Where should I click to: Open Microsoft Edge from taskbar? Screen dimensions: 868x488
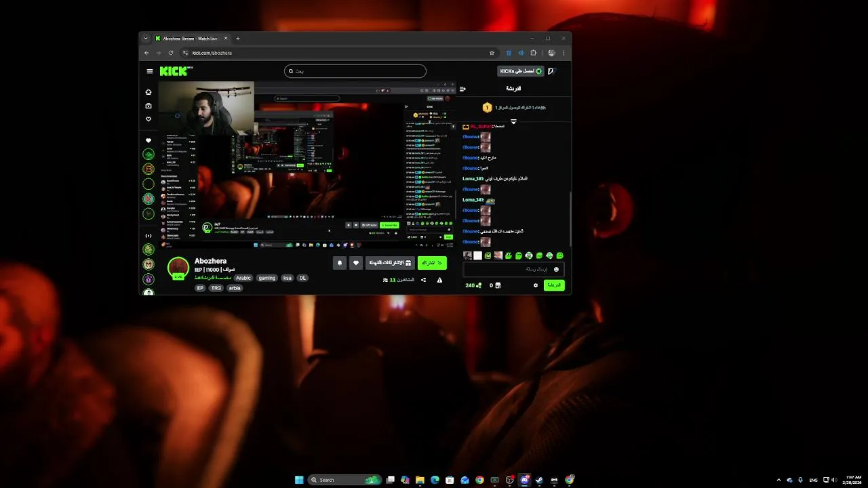tap(435, 480)
